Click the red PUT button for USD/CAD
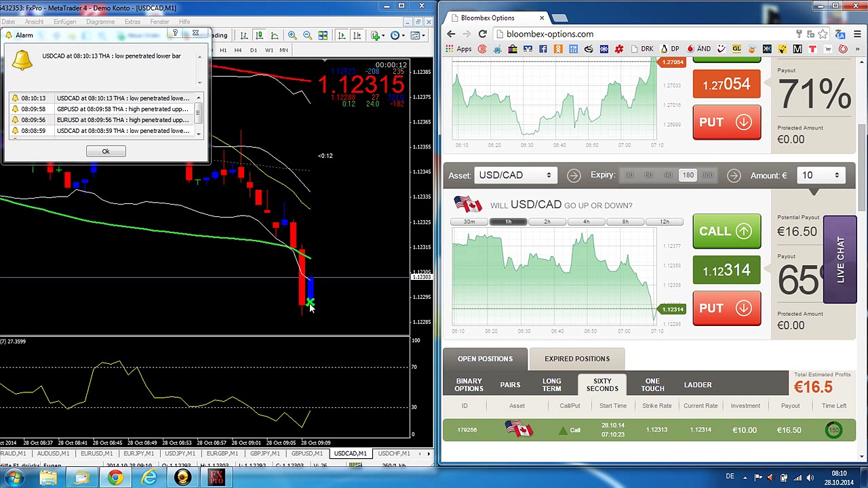This screenshot has height=488, width=868. click(726, 308)
